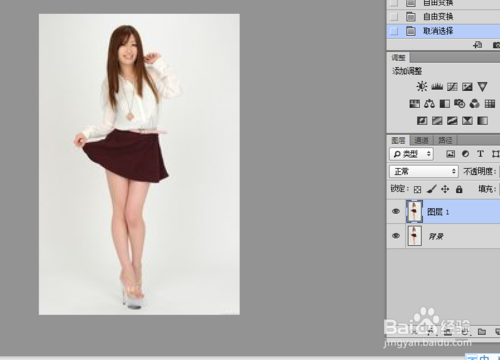
Task: Select the 自由变换 history state
Action: (443, 16)
